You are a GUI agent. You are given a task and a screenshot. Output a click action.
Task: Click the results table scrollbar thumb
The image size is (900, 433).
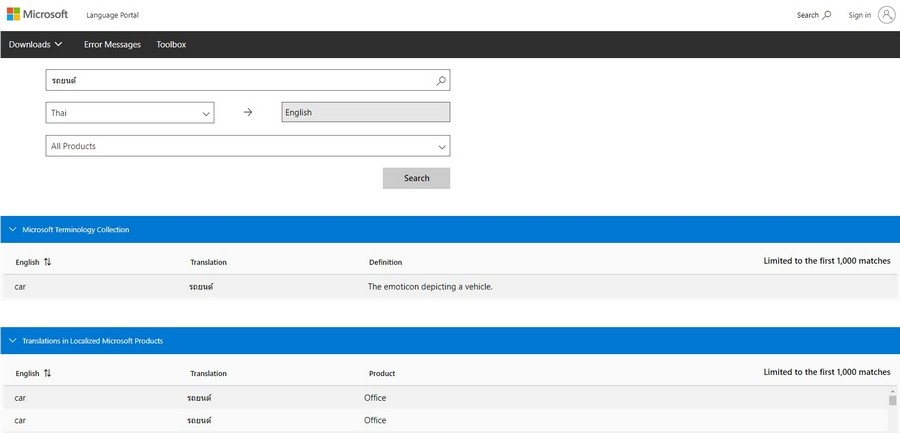[x=892, y=400]
